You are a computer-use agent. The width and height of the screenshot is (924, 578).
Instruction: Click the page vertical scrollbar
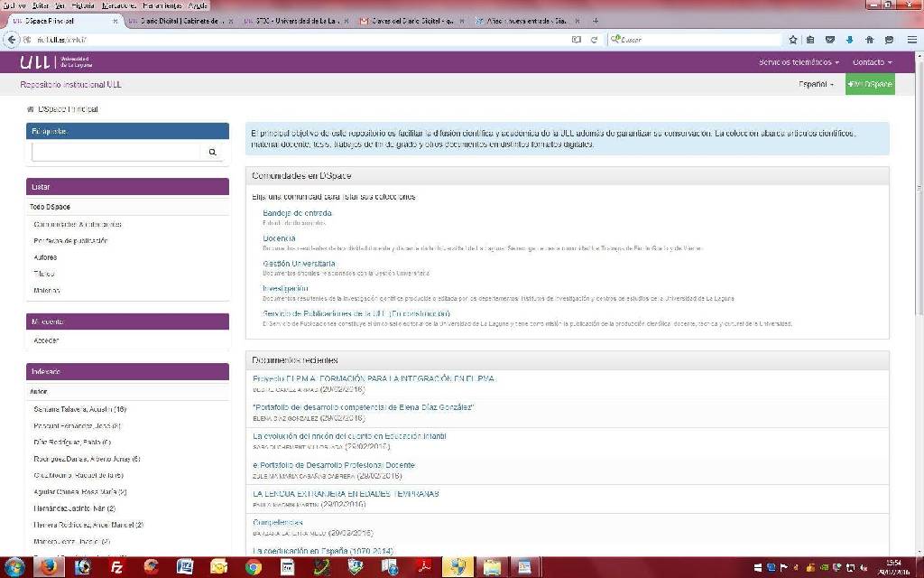pos(919,271)
